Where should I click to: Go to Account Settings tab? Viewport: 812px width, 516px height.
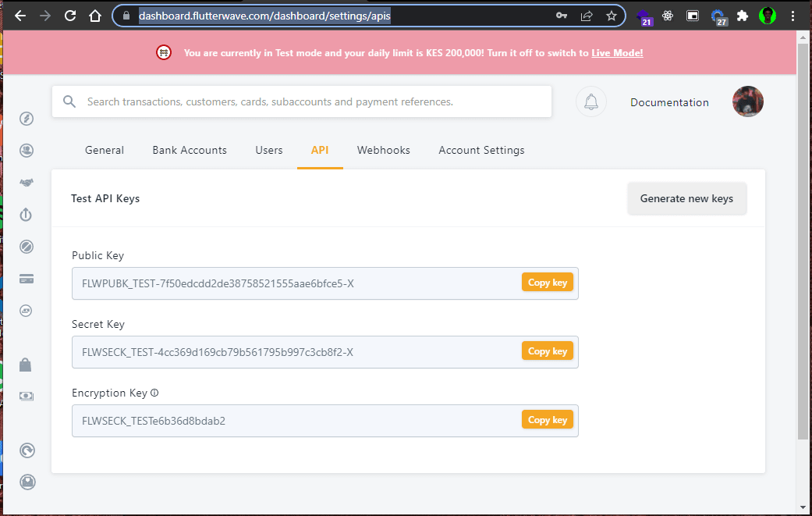[x=481, y=150]
